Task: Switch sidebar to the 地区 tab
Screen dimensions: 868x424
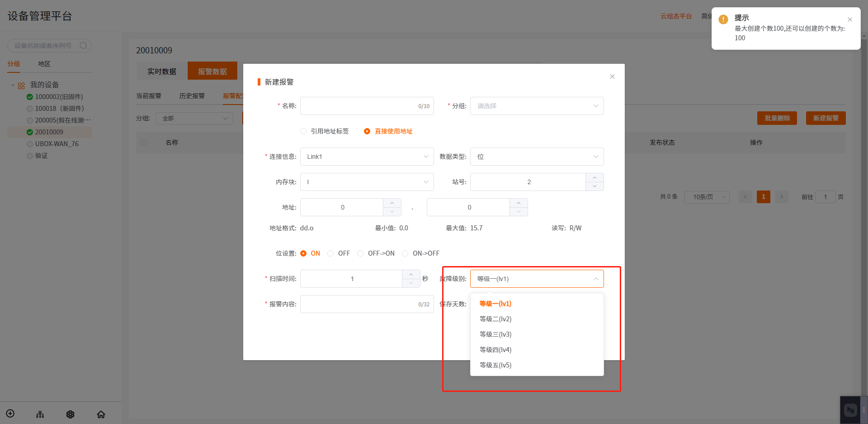Action: click(x=44, y=64)
